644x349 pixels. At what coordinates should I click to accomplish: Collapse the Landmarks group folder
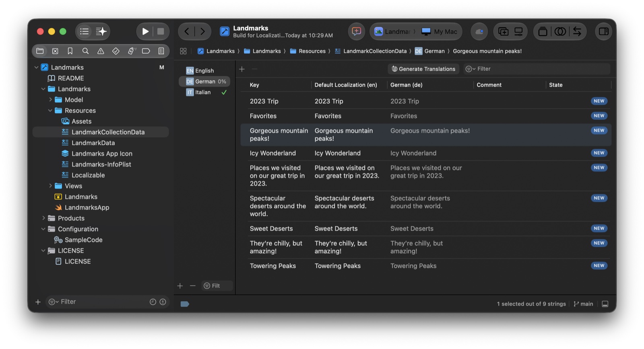43,89
